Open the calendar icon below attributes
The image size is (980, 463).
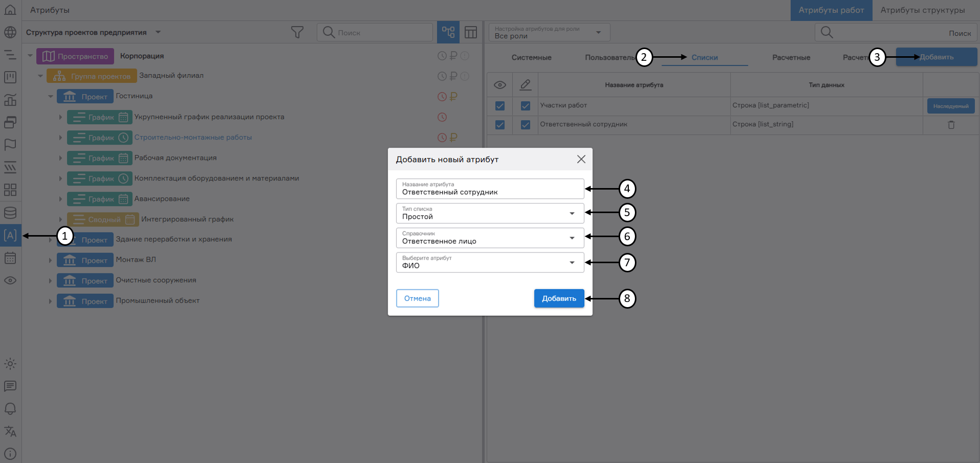[10, 258]
